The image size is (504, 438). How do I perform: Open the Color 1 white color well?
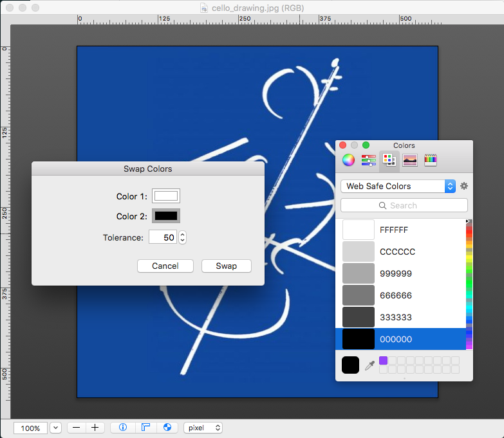(x=166, y=196)
